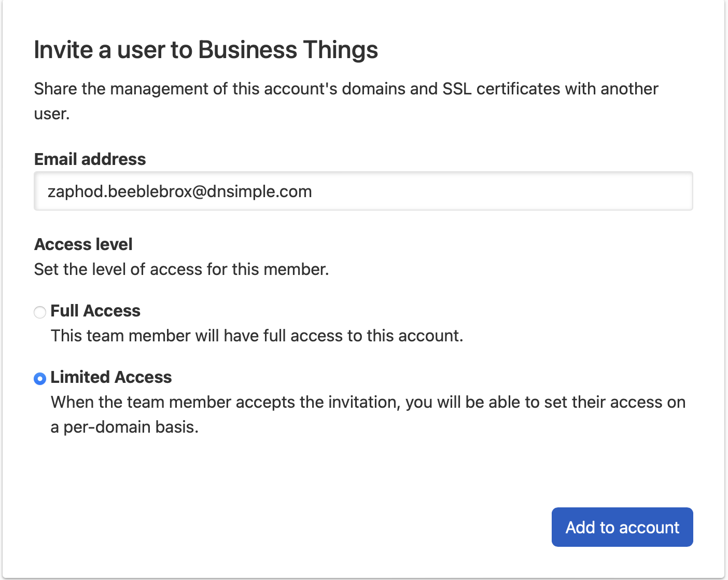Screen dimensions: 728x580
Task: Submit the invitation via Add to account
Action: (x=622, y=527)
